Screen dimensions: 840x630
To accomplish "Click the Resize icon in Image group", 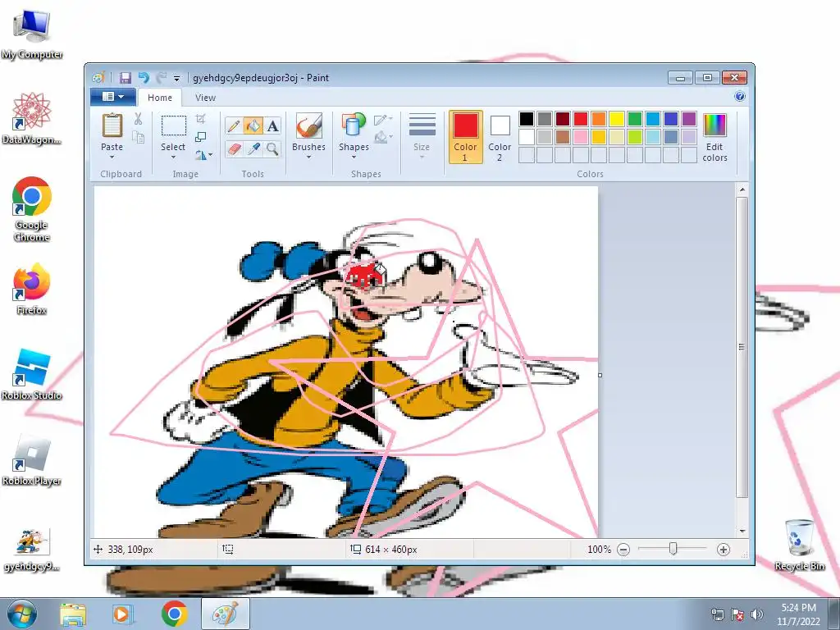I will coord(201,137).
